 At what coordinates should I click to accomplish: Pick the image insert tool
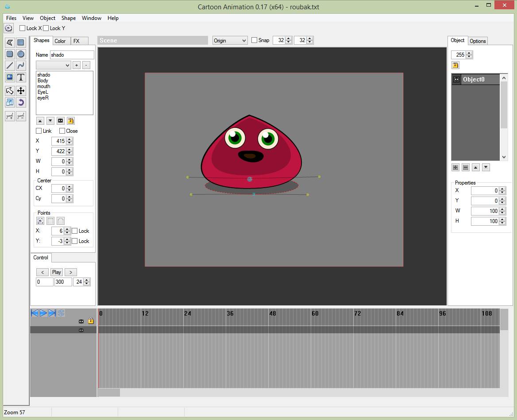click(10, 77)
